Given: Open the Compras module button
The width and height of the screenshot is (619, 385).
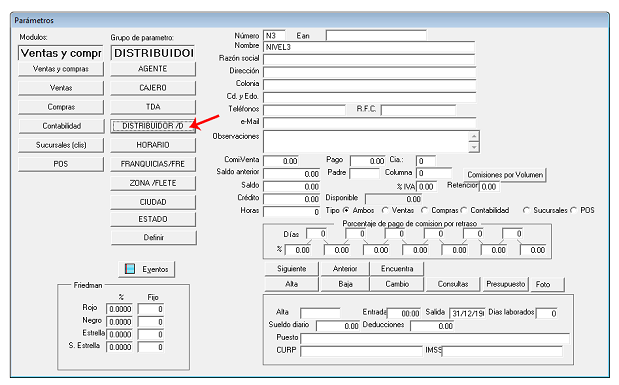Looking at the screenshot, I should pos(61,107).
